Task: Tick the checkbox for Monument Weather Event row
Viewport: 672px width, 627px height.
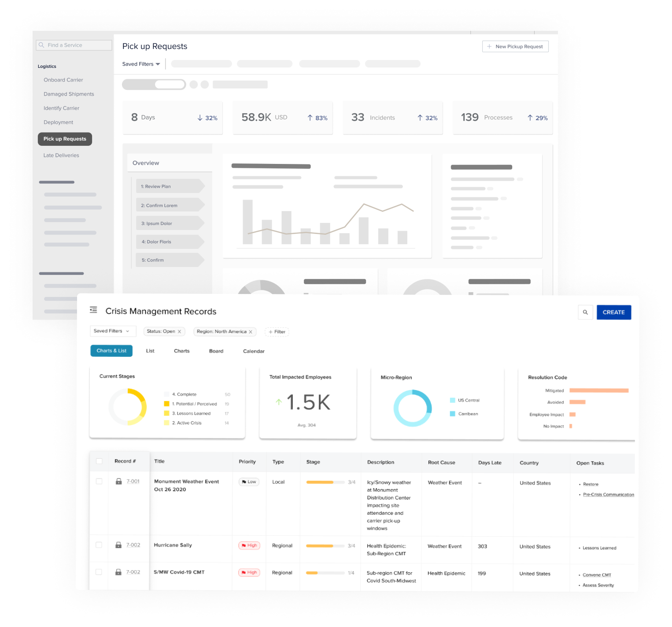Action: 99,482
